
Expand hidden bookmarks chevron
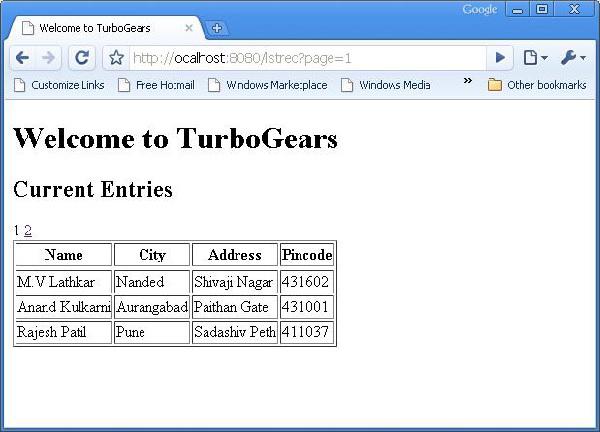click(x=467, y=80)
